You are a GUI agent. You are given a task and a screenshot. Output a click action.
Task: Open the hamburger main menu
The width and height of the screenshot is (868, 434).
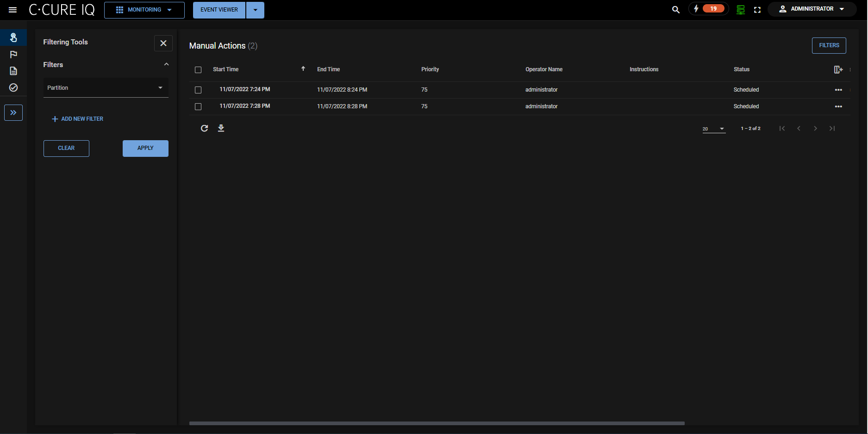point(12,10)
